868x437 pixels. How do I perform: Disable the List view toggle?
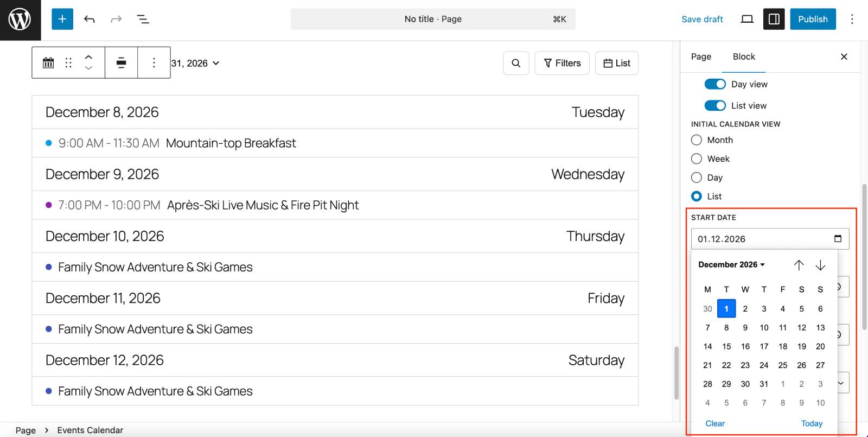point(714,105)
